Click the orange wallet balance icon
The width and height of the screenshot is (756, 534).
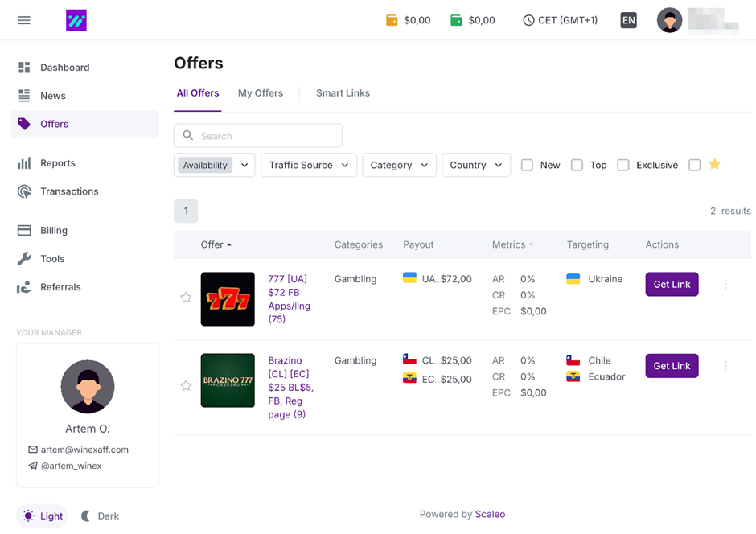[392, 20]
